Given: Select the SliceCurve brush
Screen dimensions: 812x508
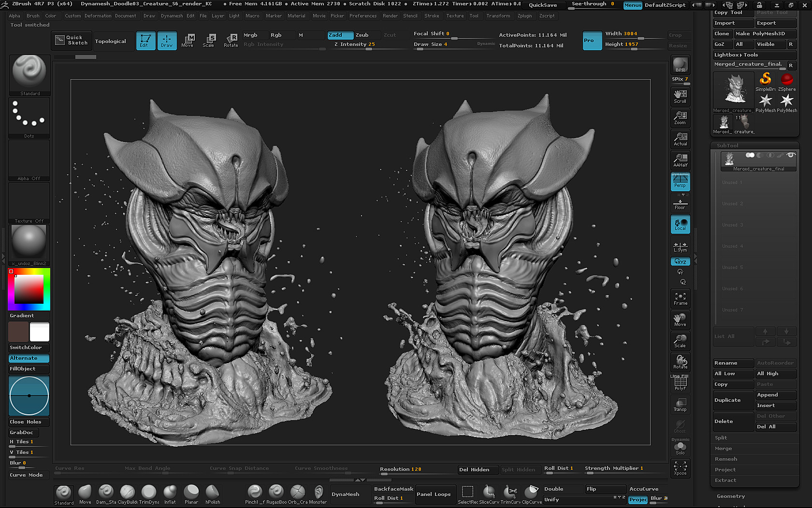Looking at the screenshot, I should pos(489,495).
